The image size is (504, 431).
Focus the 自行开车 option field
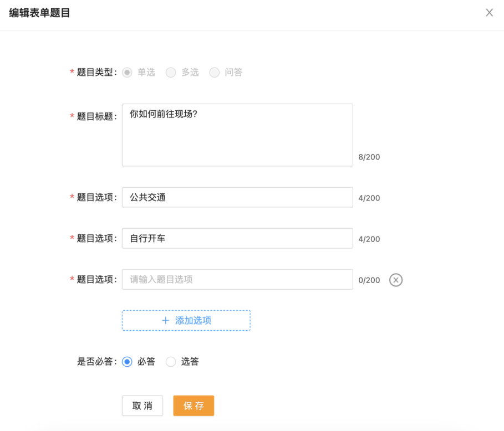coord(237,238)
